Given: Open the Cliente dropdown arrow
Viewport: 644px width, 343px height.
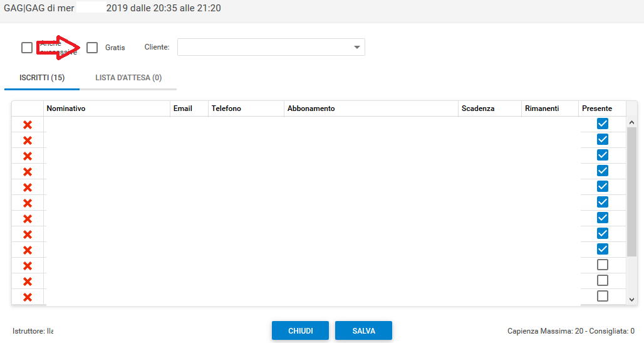Looking at the screenshot, I should (x=357, y=48).
